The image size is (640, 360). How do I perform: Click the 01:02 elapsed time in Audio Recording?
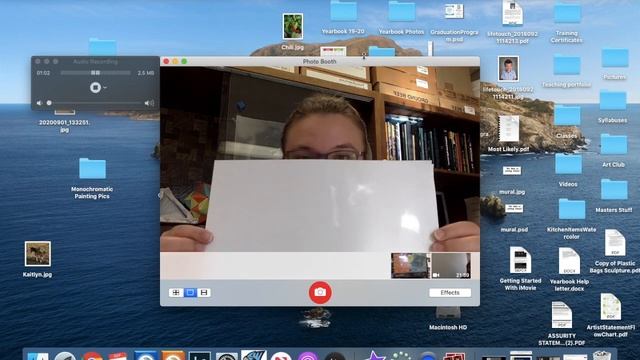tap(43, 73)
